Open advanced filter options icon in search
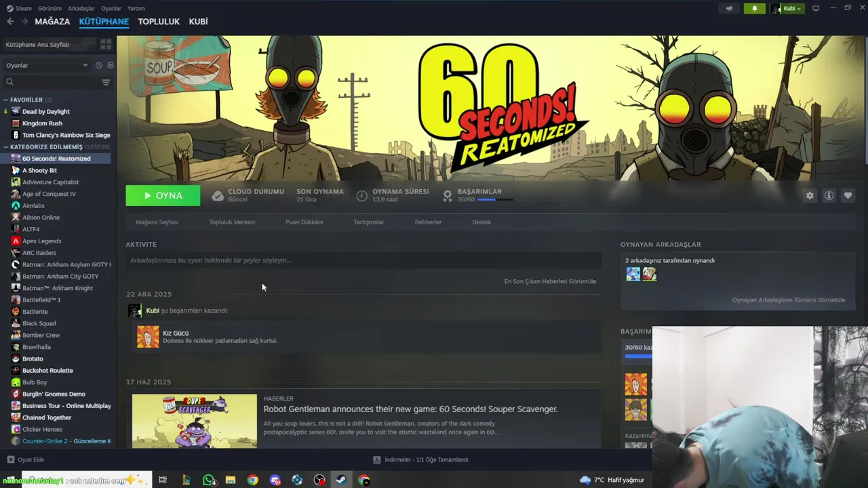The height and width of the screenshot is (488, 868). pos(106,82)
